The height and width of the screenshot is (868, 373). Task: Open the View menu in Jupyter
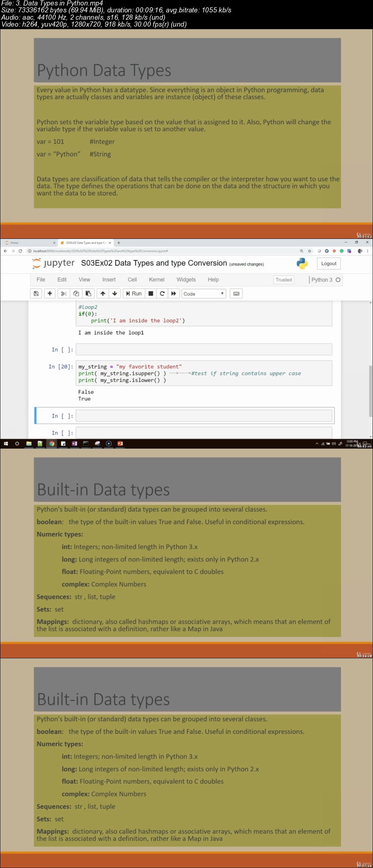84,280
